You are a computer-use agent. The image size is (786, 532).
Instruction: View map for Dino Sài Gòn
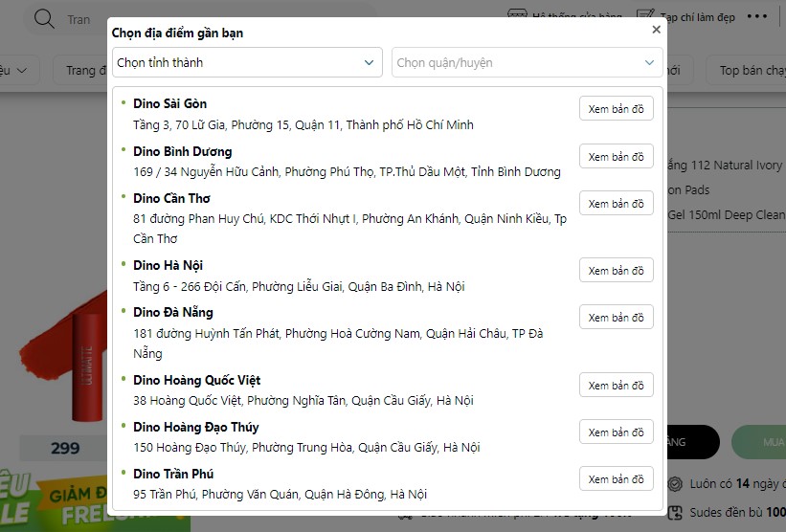(617, 109)
